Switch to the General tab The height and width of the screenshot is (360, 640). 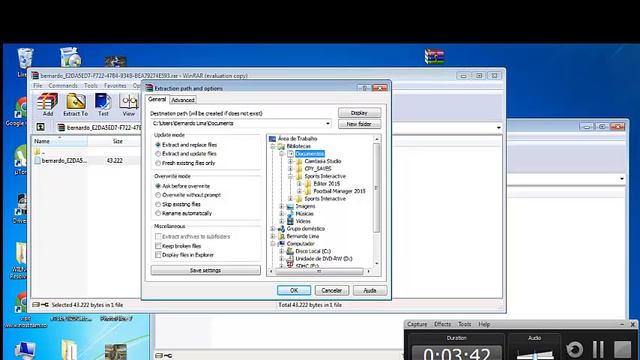pyautogui.click(x=157, y=99)
